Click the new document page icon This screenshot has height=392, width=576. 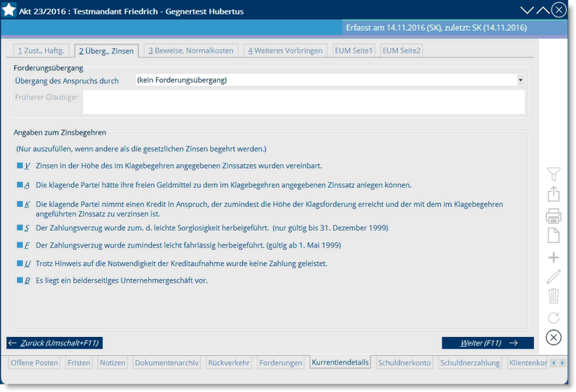click(x=553, y=235)
